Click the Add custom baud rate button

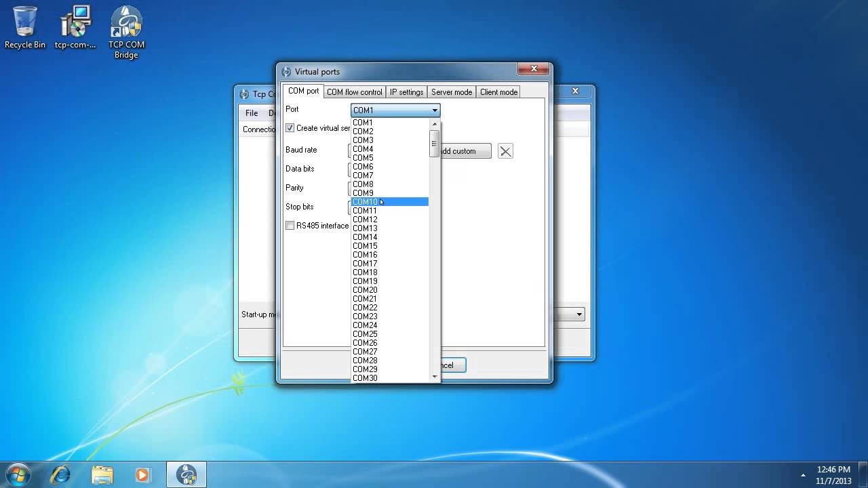coord(465,151)
